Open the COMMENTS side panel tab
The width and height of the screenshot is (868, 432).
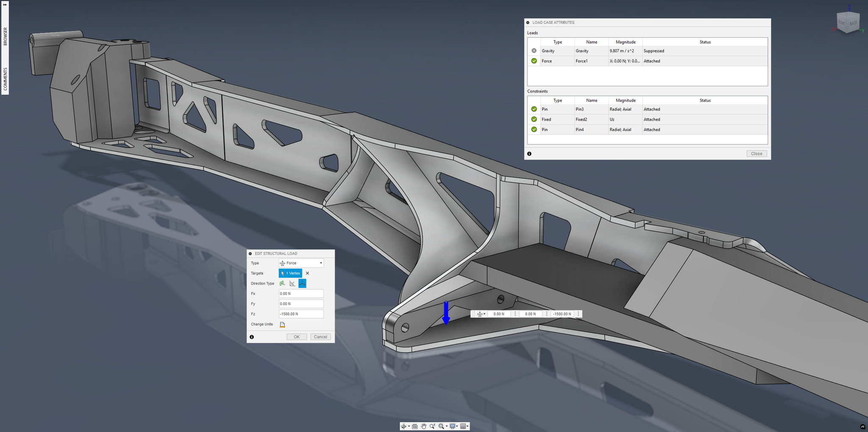(x=5, y=79)
